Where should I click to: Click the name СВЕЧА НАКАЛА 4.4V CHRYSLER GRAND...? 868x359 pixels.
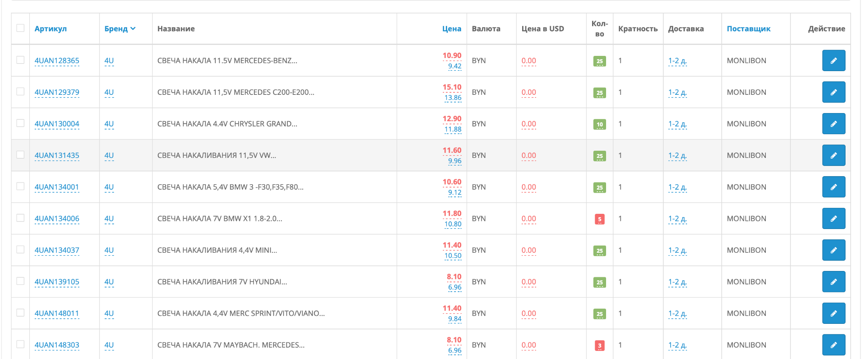tap(227, 124)
